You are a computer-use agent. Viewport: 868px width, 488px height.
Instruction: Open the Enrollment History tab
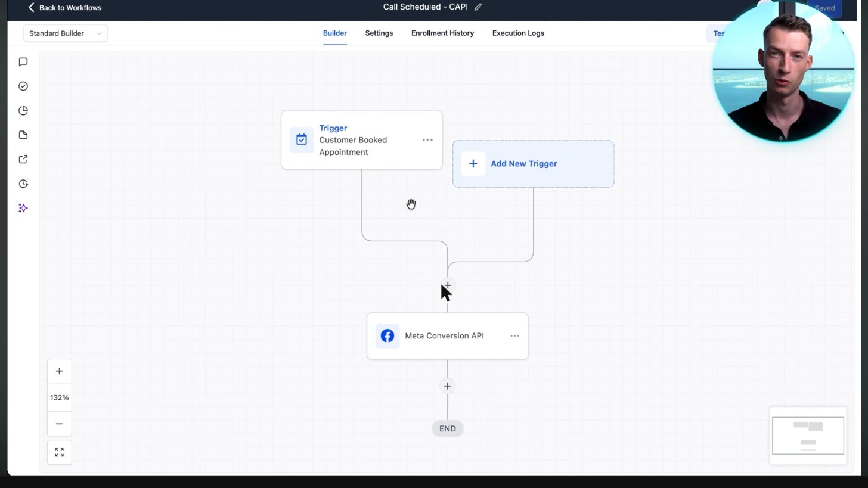point(442,33)
